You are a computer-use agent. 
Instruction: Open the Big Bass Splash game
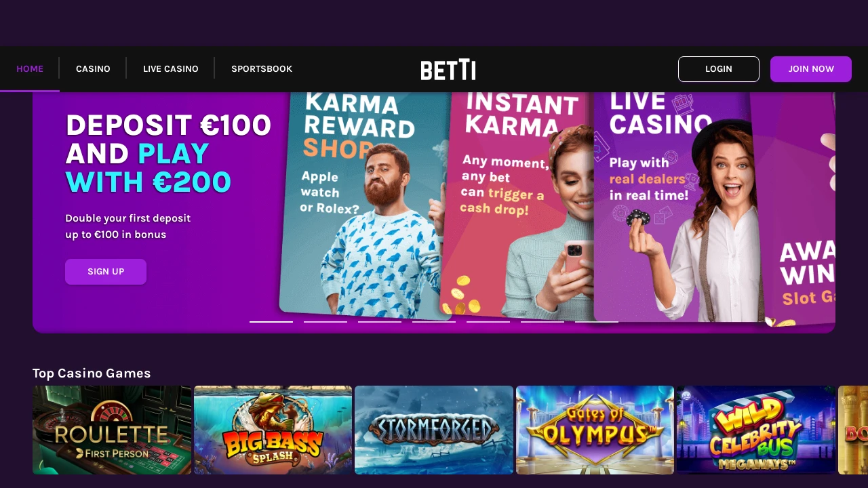point(273,430)
